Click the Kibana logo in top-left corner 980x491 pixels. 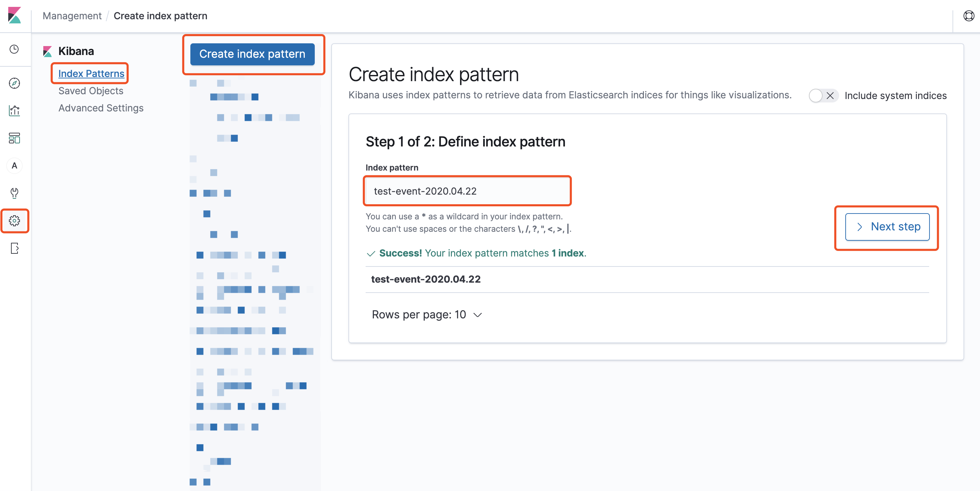(x=14, y=15)
